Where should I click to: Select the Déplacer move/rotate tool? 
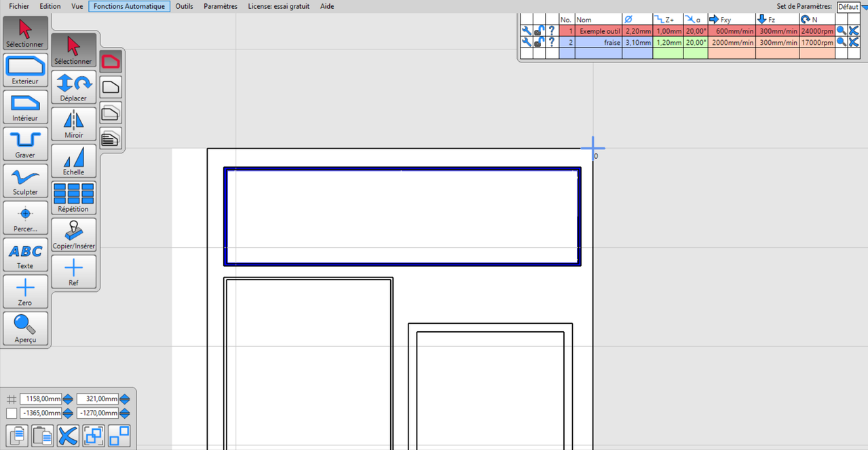click(x=73, y=88)
